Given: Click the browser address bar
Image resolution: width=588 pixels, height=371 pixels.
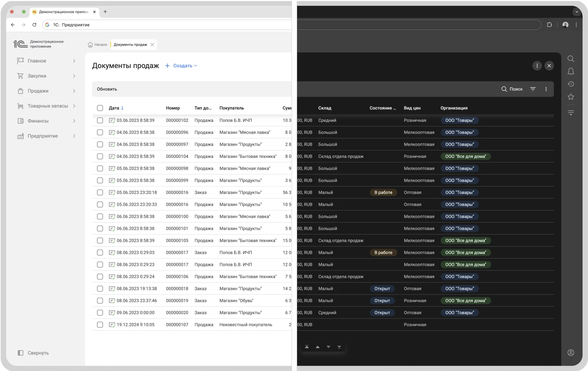Looking at the screenshot, I should coord(170,25).
